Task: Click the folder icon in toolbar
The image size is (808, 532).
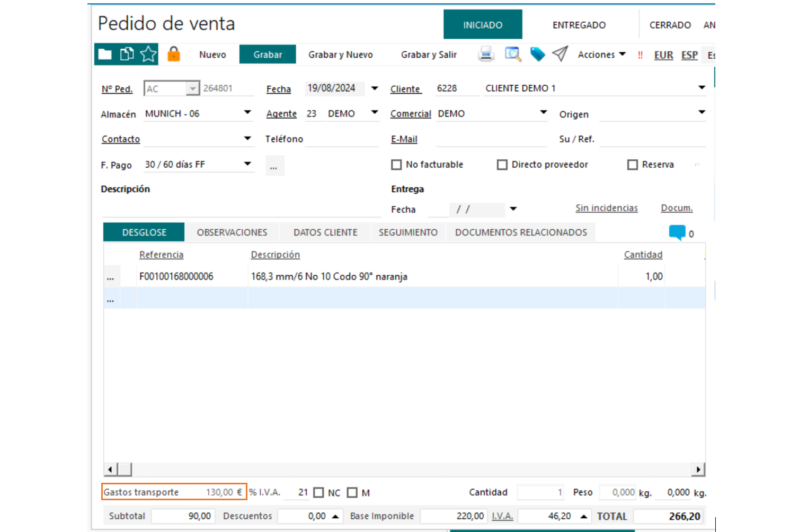Action: tap(105, 55)
